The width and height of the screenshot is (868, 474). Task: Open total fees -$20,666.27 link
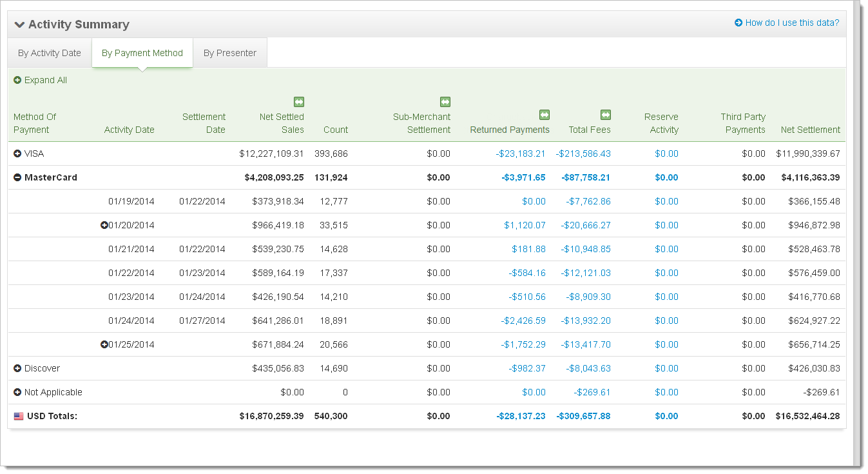click(586, 226)
